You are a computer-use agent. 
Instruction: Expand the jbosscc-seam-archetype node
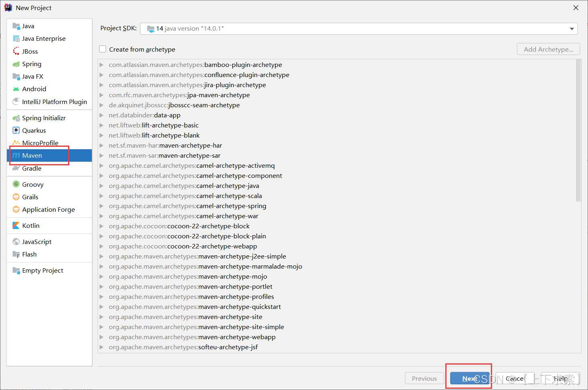coord(102,105)
